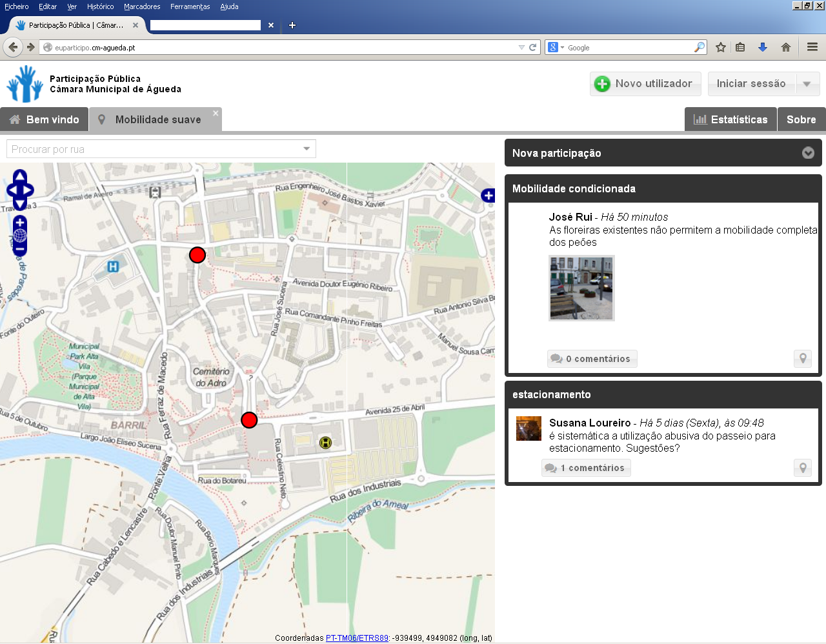This screenshot has height=644, width=826.
Task: Click the map zoom out minus button
Action: click(20, 249)
